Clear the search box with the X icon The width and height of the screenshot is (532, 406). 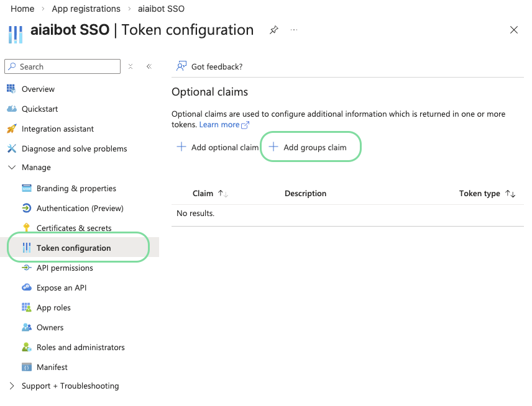point(131,66)
